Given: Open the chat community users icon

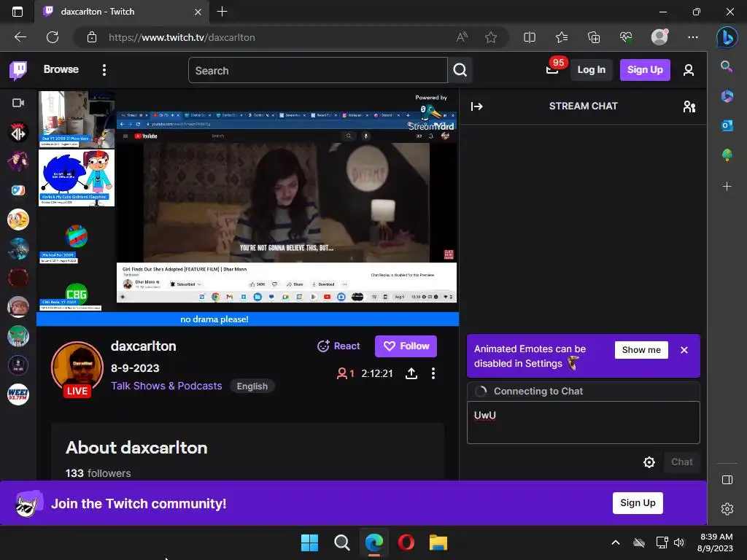Looking at the screenshot, I should (x=689, y=106).
